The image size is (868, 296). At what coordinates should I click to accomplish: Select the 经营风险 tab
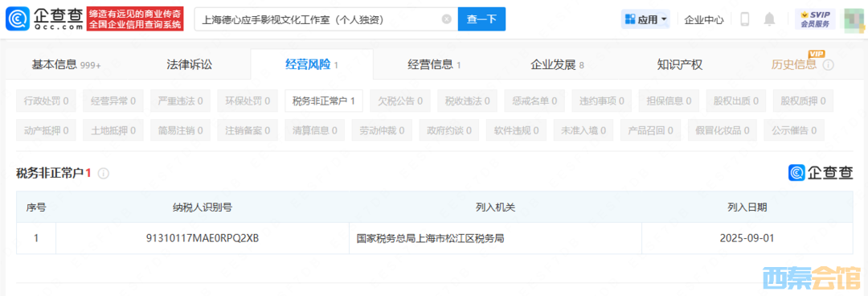[x=312, y=65]
